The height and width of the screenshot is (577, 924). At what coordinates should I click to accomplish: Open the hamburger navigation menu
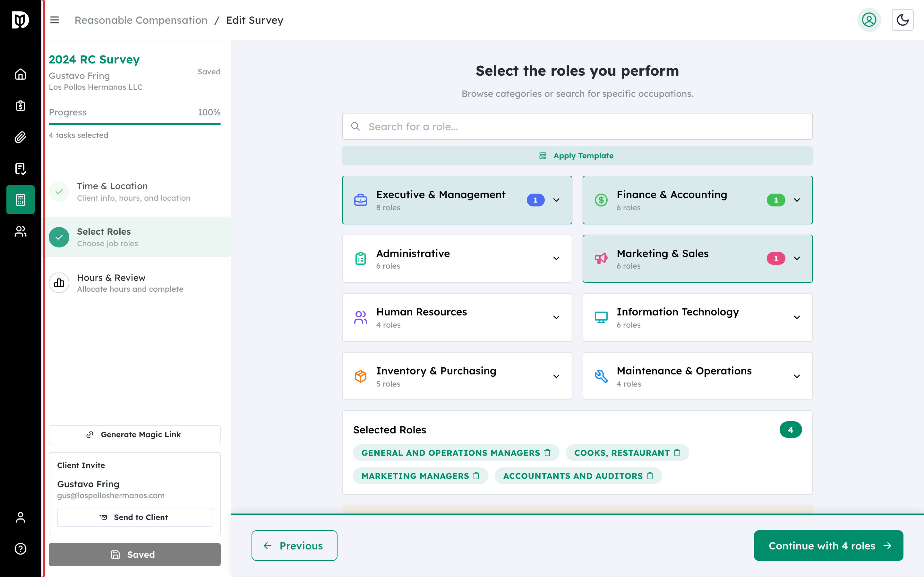click(55, 20)
